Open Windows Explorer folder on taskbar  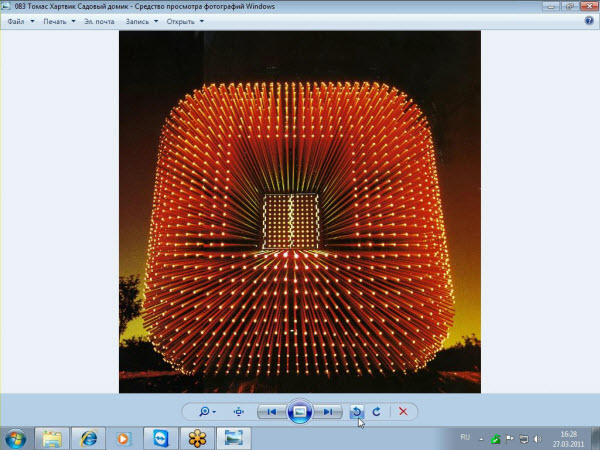[52, 438]
